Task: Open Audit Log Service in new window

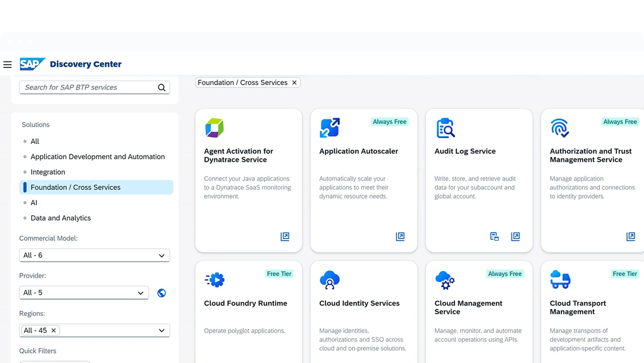Action: click(515, 236)
